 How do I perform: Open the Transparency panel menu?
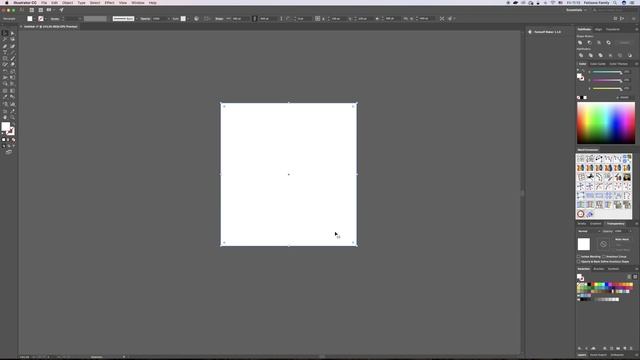636,224
